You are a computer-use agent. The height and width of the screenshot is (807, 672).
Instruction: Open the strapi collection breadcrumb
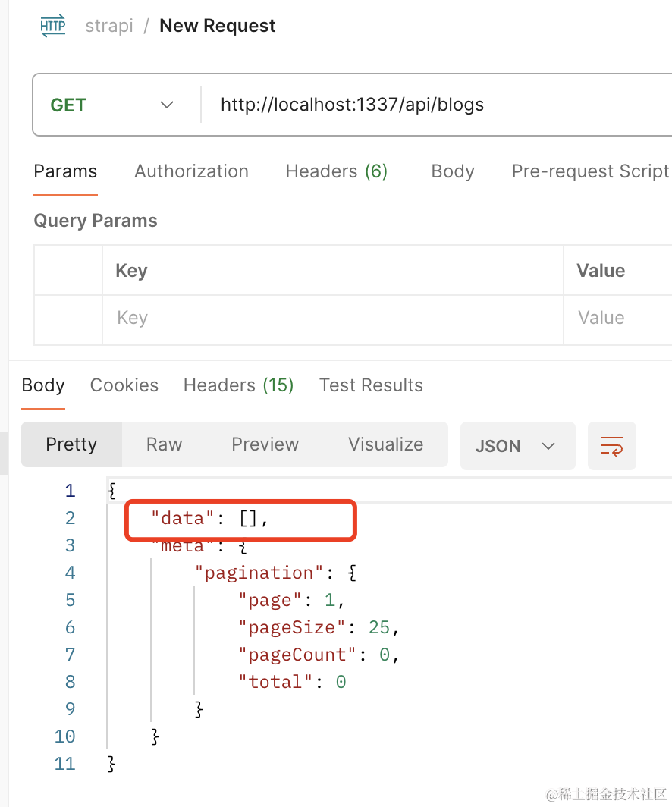click(x=109, y=26)
